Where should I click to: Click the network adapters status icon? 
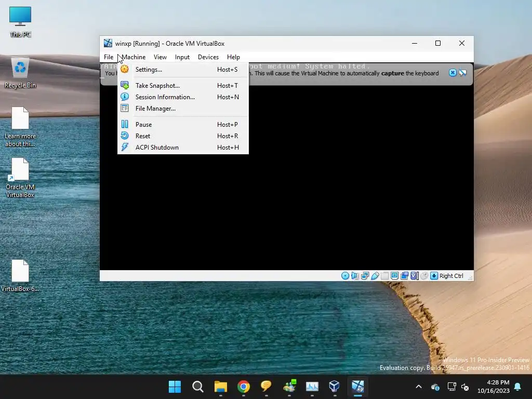(365, 276)
